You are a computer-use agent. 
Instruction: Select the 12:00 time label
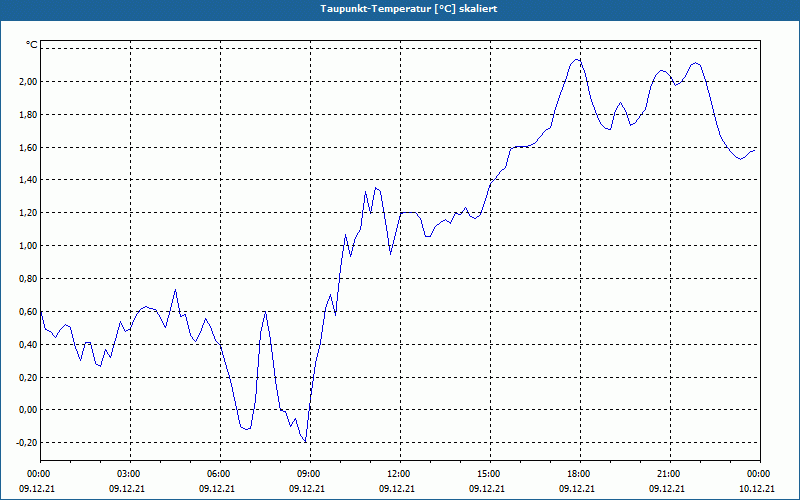pos(400,474)
